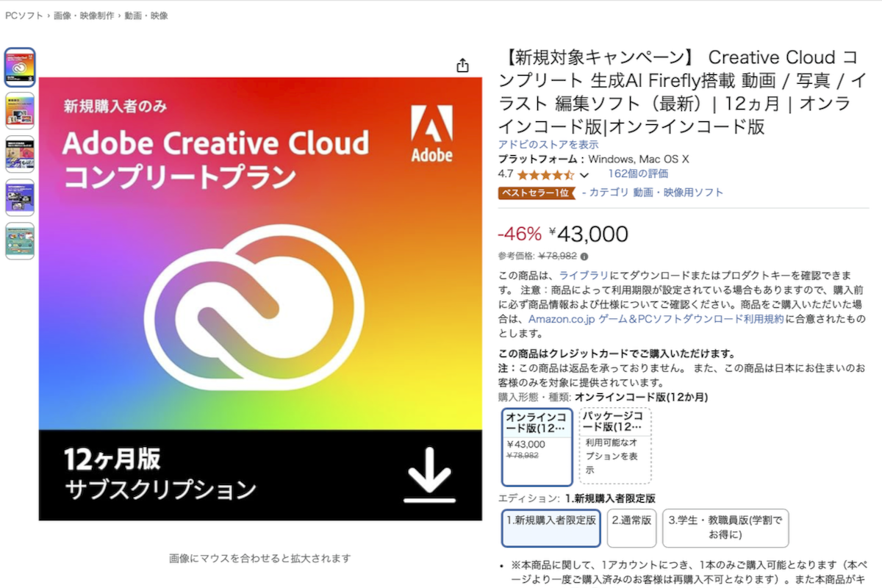The height and width of the screenshot is (588, 882).
Task: Select パッケージコード版 purchase option
Action: pos(615,445)
